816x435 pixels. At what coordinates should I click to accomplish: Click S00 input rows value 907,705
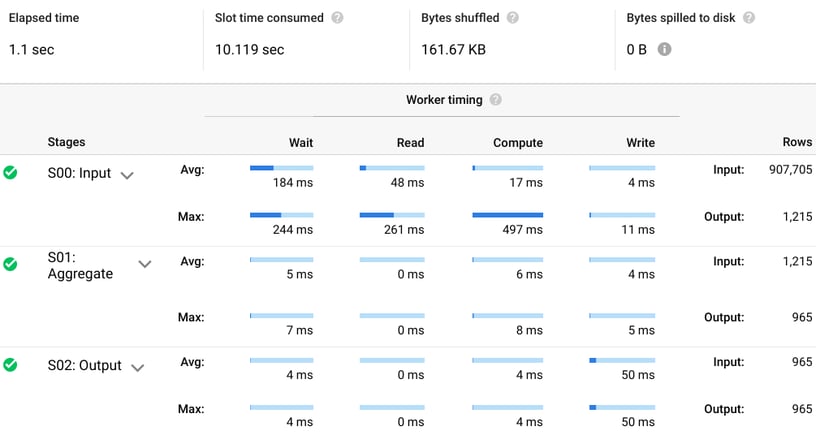click(790, 170)
